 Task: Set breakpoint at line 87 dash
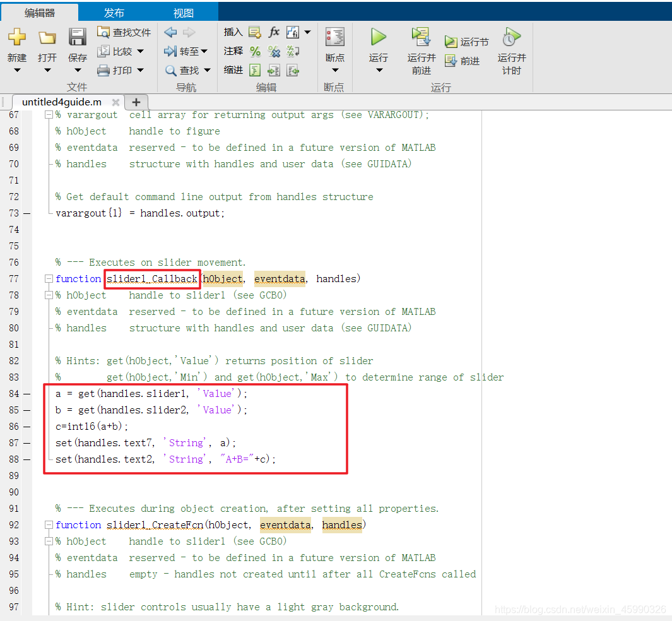pyautogui.click(x=27, y=443)
